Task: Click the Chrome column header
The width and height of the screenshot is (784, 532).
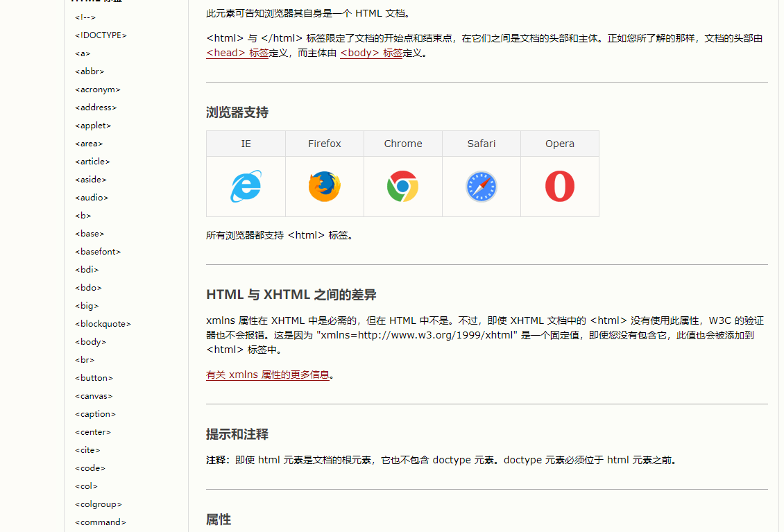Action: click(x=403, y=144)
